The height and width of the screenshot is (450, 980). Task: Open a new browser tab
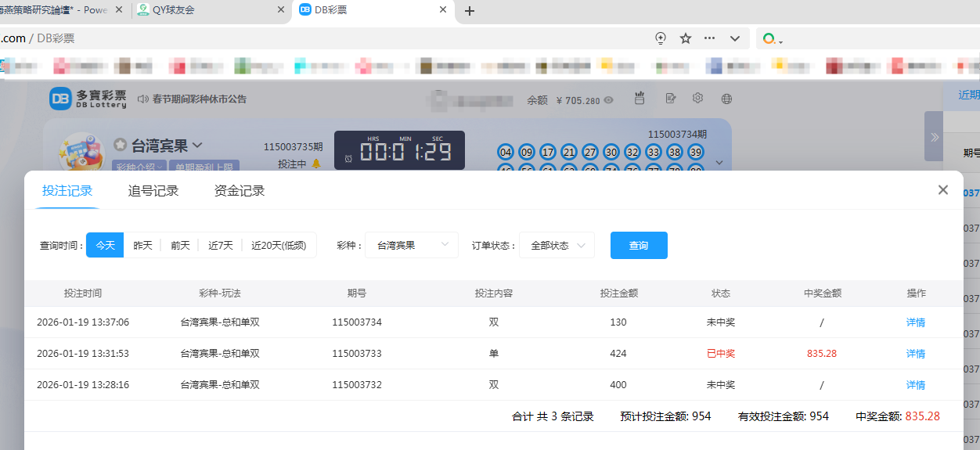click(470, 11)
